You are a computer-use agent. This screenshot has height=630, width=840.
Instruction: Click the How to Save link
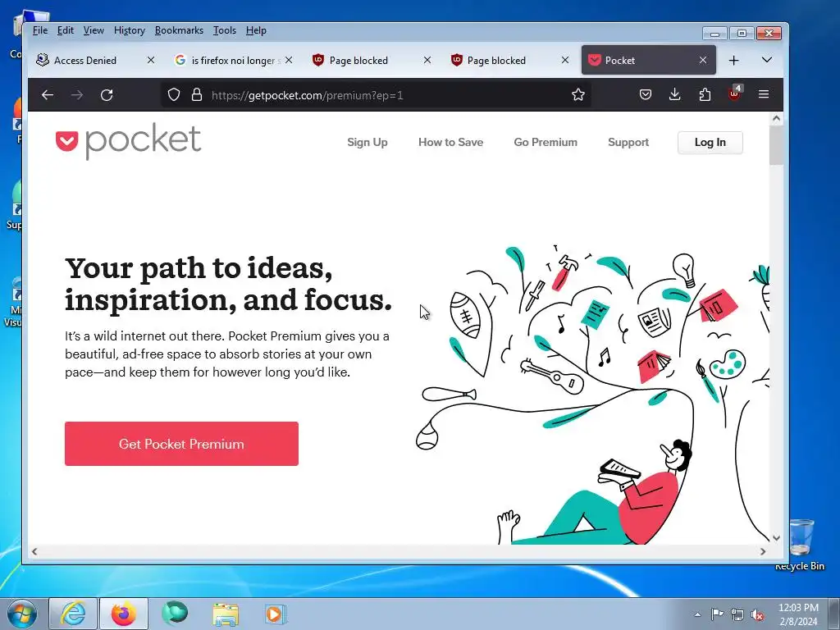[x=450, y=142]
